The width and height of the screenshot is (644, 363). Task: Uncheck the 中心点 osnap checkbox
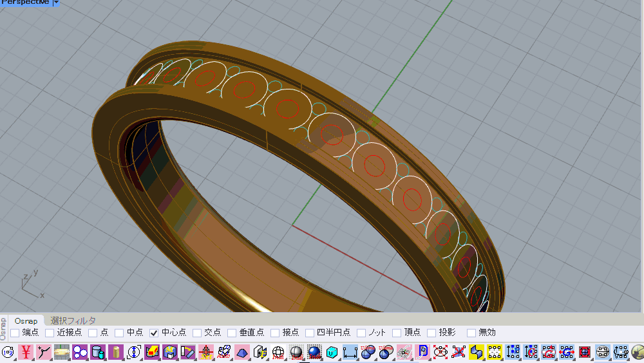(x=154, y=333)
